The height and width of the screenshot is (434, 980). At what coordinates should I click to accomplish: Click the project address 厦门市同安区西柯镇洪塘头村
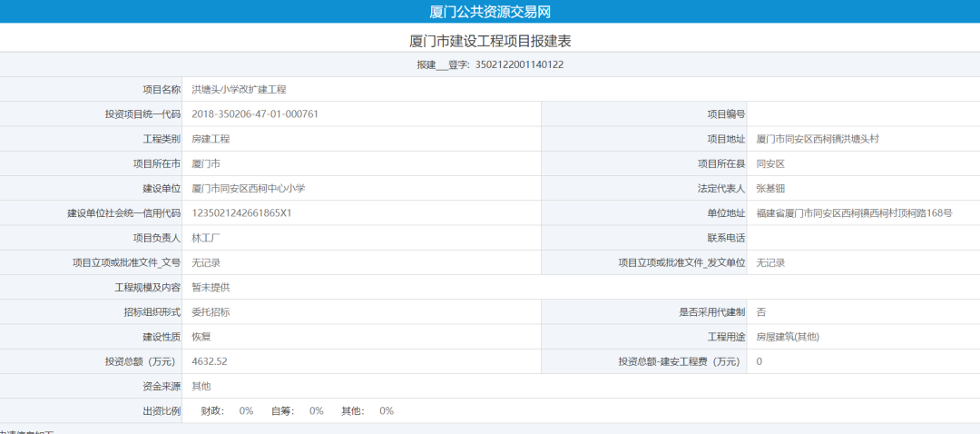click(817, 139)
